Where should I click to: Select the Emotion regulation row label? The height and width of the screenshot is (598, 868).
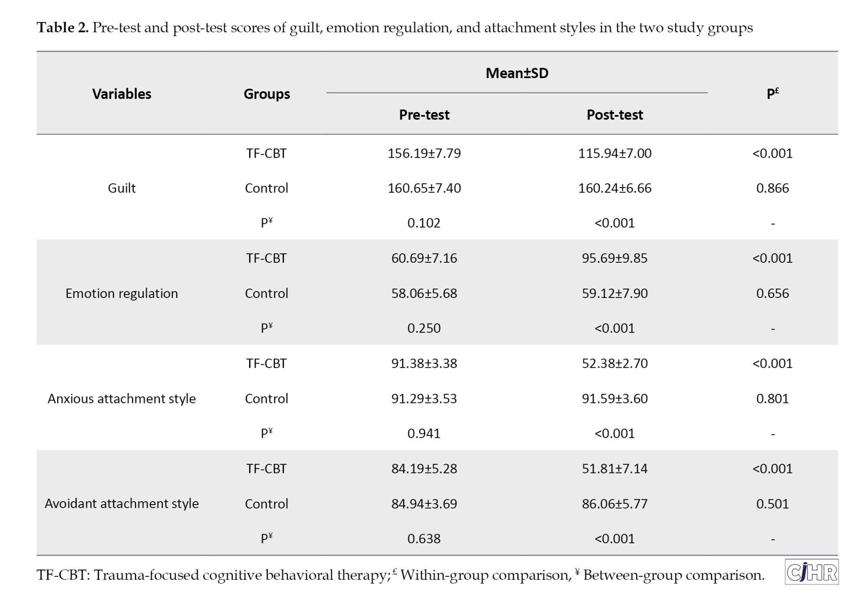[122, 293]
